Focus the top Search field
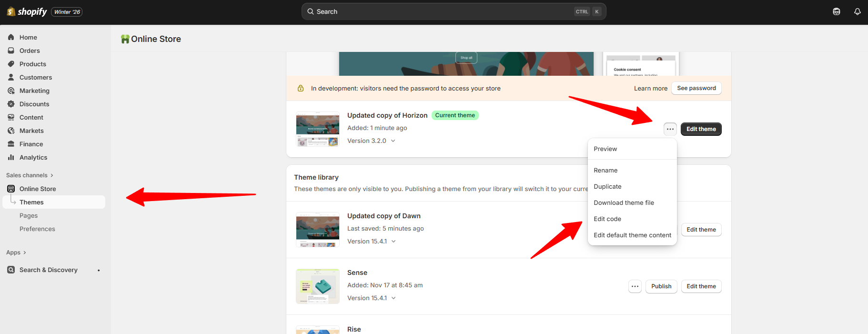This screenshot has height=334, width=868. click(x=454, y=11)
